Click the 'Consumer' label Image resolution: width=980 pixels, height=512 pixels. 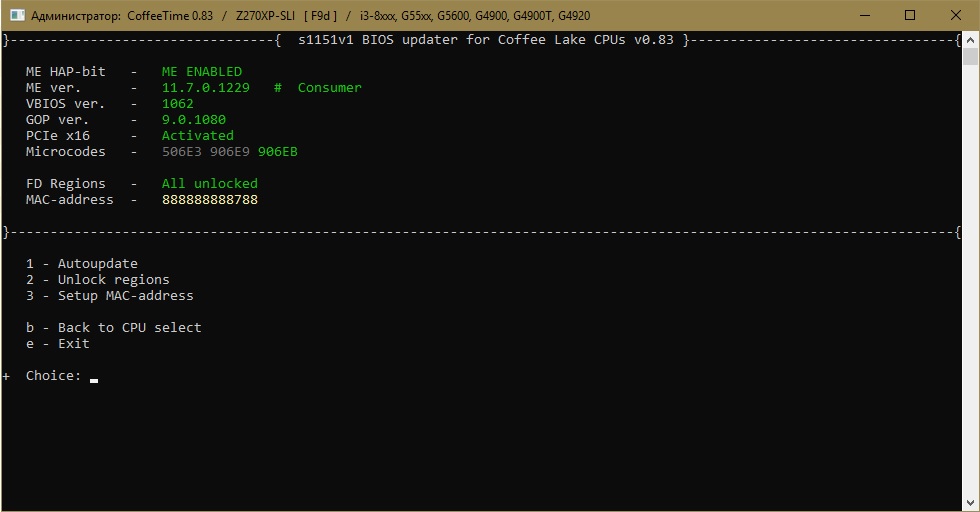pos(329,88)
